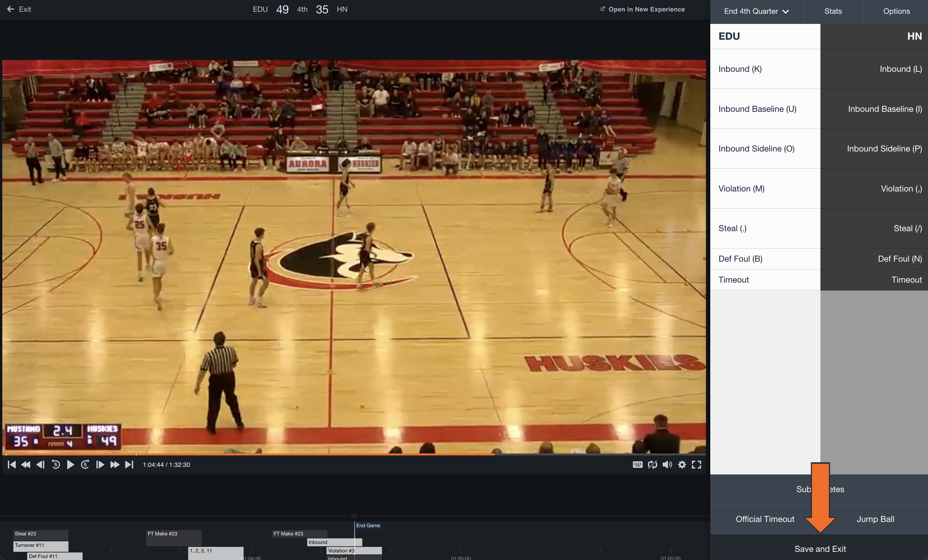Tag HN Steal (/)
The width and height of the screenshot is (928, 560).
point(874,228)
